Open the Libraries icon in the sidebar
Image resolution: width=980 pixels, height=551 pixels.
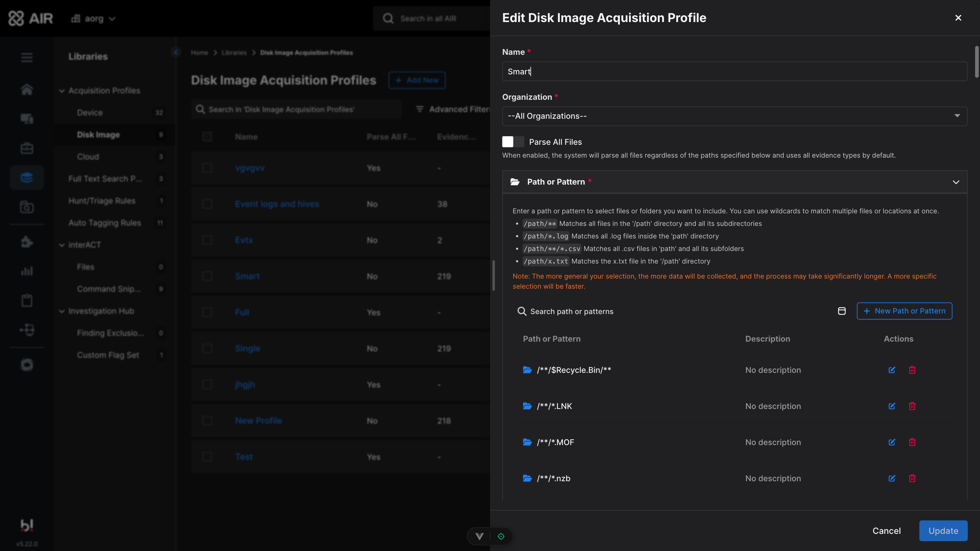click(27, 178)
